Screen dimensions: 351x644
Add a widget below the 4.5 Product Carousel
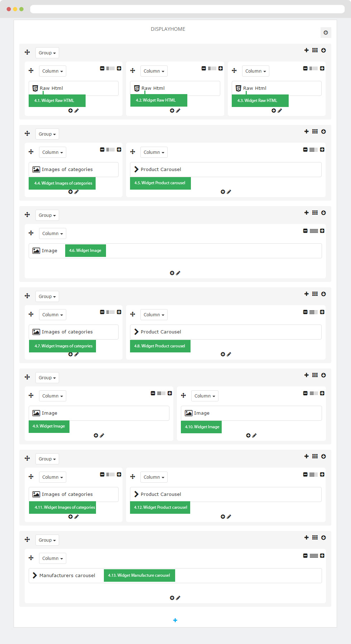(223, 192)
